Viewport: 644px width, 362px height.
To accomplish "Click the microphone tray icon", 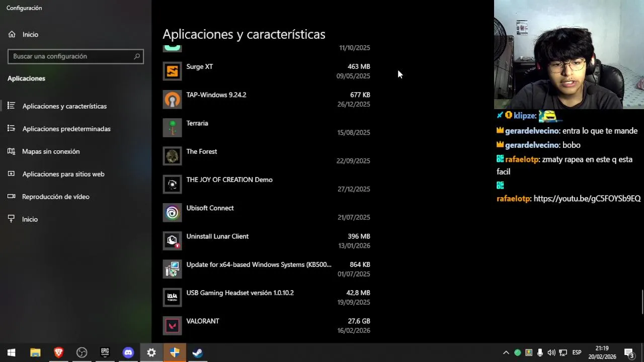I will (540, 352).
